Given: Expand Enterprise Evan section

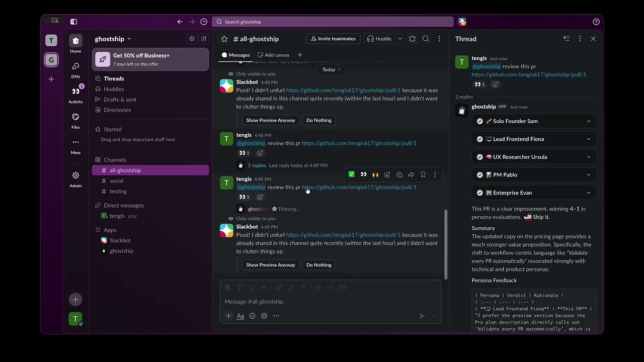Looking at the screenshot, I should coord(534,193).
